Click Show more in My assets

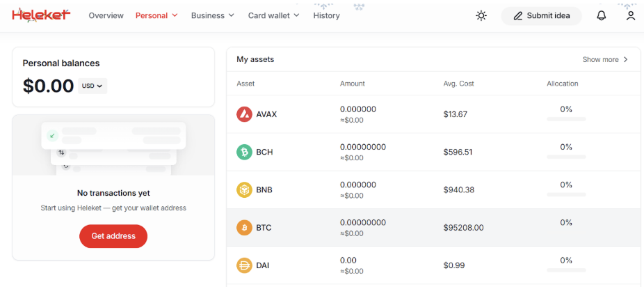click(605, 60)
